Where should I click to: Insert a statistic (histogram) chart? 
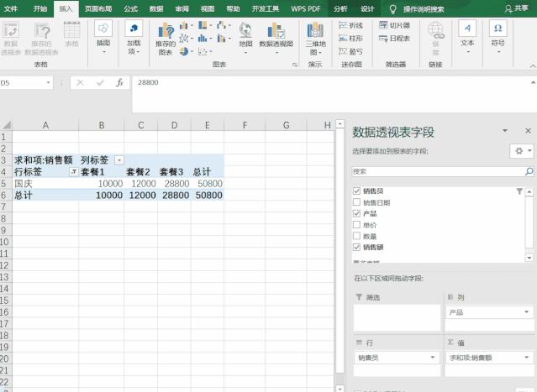click(205, 39)
